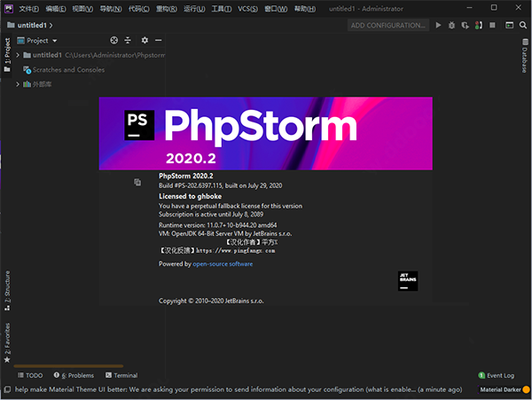The image size is (532, 400).
Task: Click the JetBrains logo in About dialog
Action: coord(408,281)
